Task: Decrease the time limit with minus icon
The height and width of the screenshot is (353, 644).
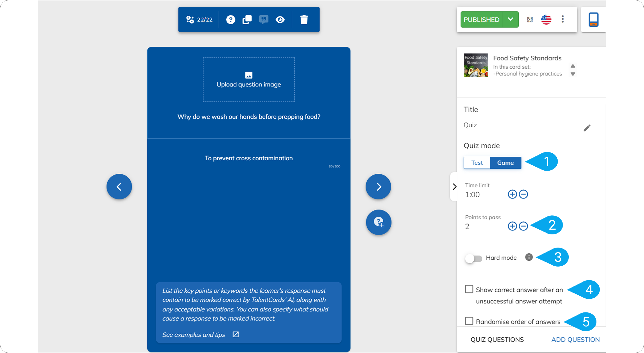Action: pos(523,194)
